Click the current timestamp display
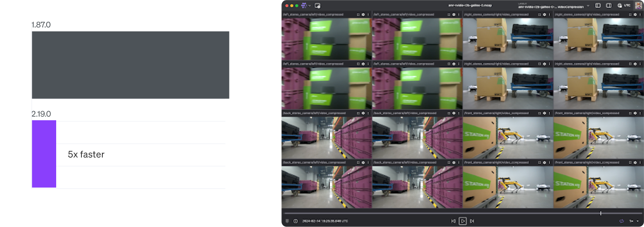 [325, 221]
